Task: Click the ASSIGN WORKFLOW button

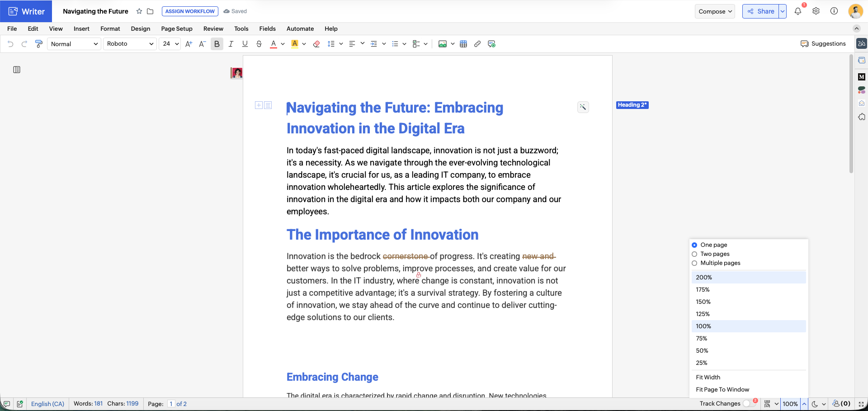Action: click(190, 11)
